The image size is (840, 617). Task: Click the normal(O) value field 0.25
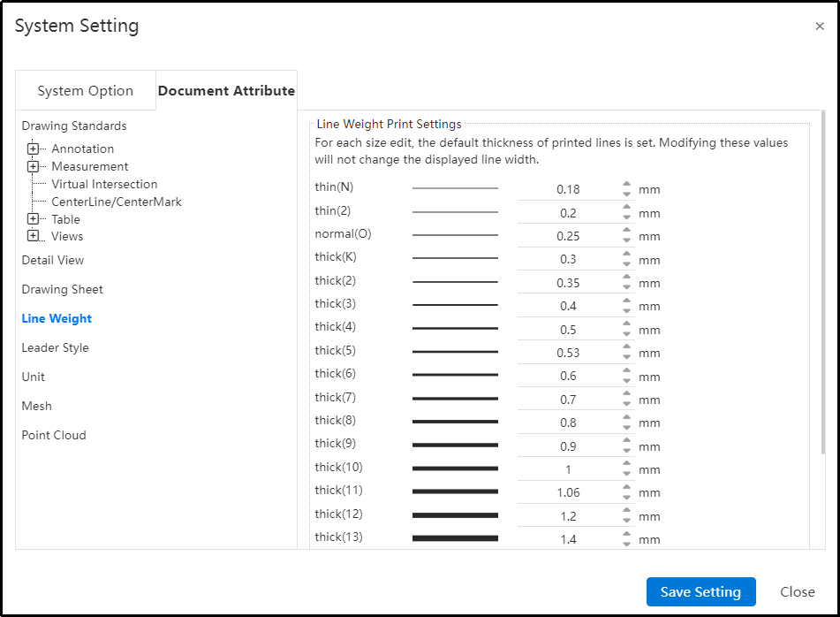pyautogui.click(x=569, y=236)
